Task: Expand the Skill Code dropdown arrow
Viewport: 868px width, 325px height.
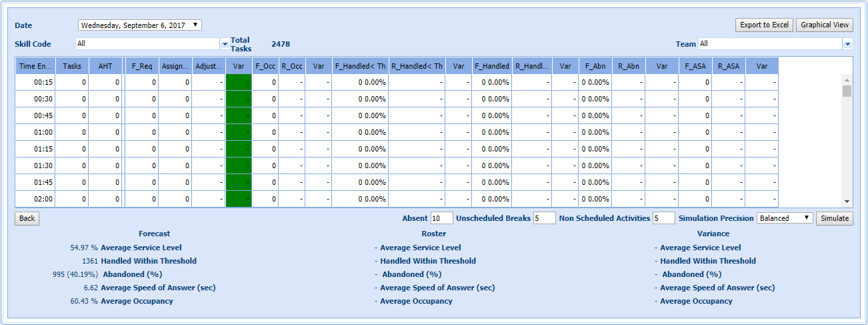Action: tap(224, 44)
